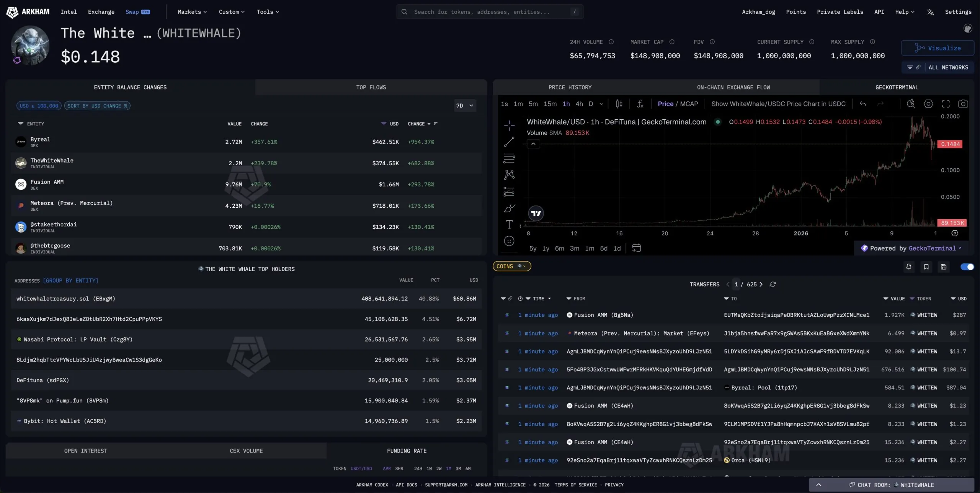Screen dimensions: 980x493
Task: Click the candlestick chart style icon
Action: click(x=619, y=104)
